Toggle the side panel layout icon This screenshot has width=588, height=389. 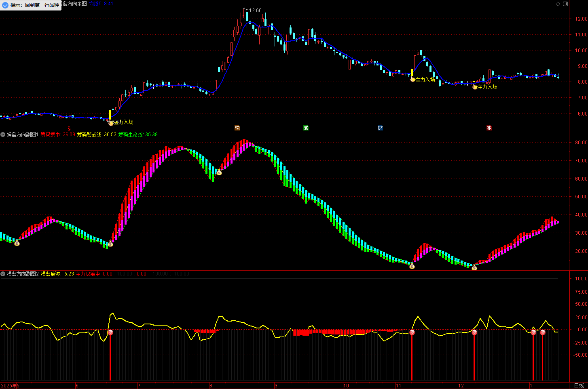565,4
